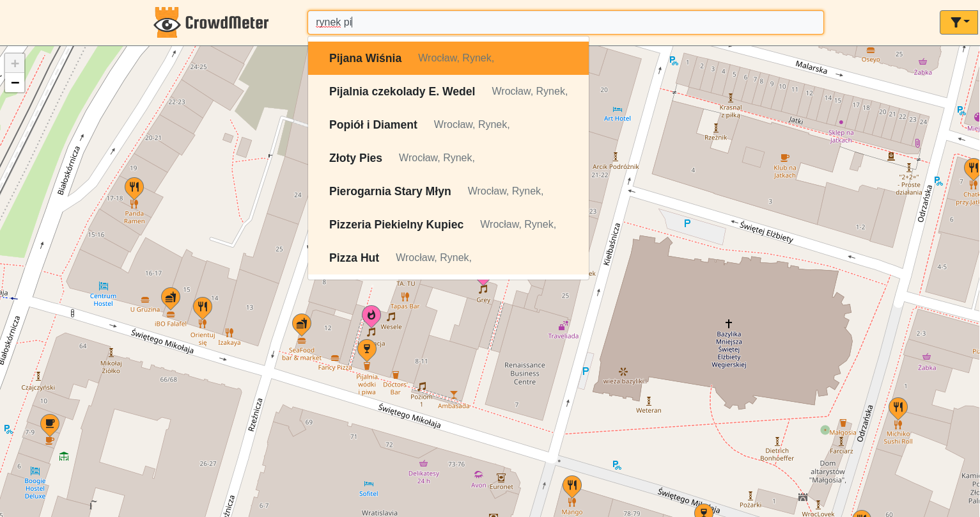Click the Delikatesy 24 h shop icon
The width and height of the screenshot is (980, 517).
point(423,463)
